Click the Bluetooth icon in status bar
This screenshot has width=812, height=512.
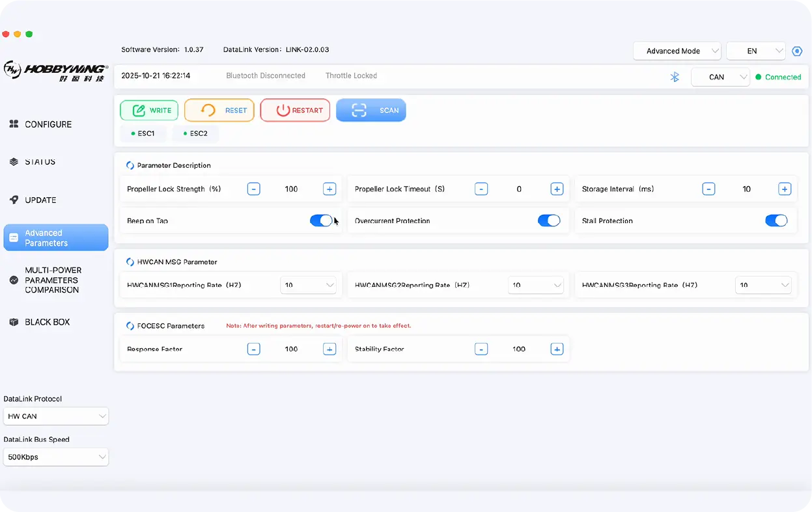(675, 77)
